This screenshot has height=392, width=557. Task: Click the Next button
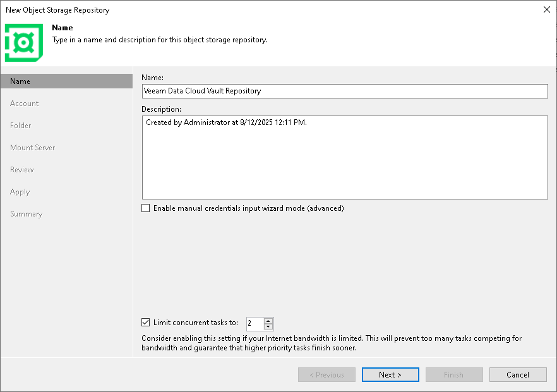[390, 374]
